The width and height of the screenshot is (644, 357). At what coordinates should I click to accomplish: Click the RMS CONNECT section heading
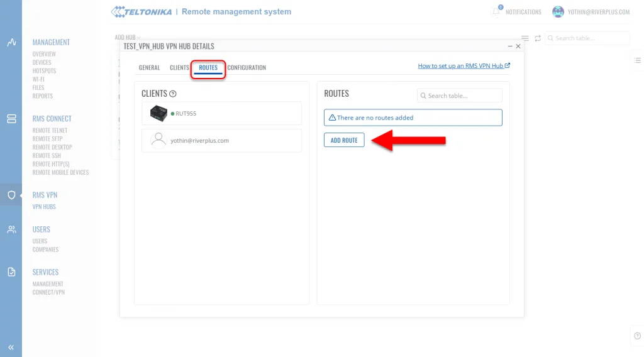[52, 119]
